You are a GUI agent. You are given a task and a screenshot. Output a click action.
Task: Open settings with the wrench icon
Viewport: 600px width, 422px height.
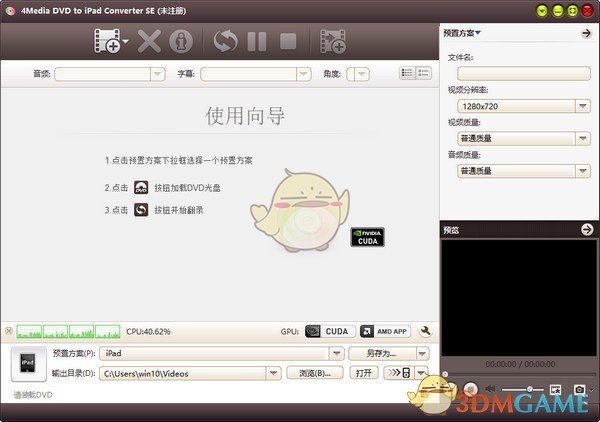pyautogui.click(x=425, y=331)
